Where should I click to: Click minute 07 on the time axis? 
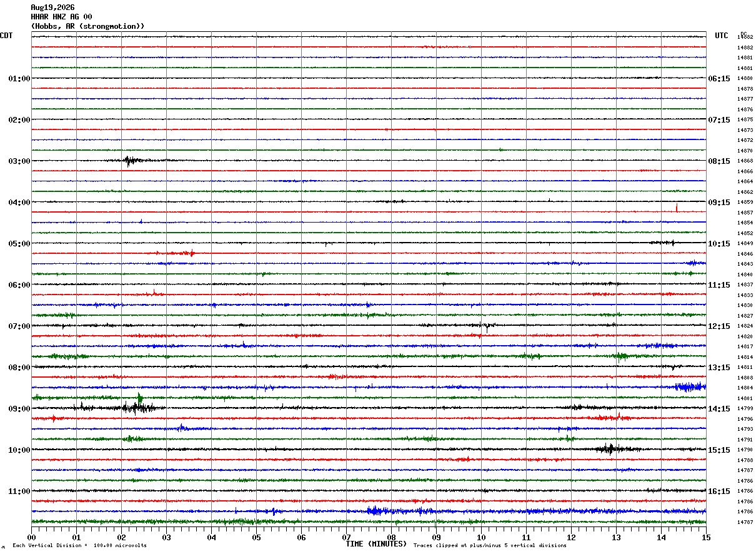(346, 537)
